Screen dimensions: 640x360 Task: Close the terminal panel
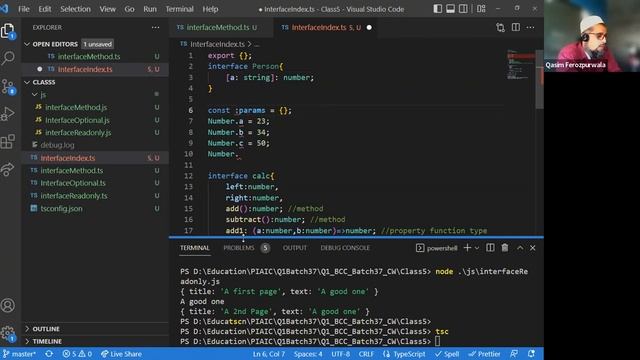tap(533, 248)
